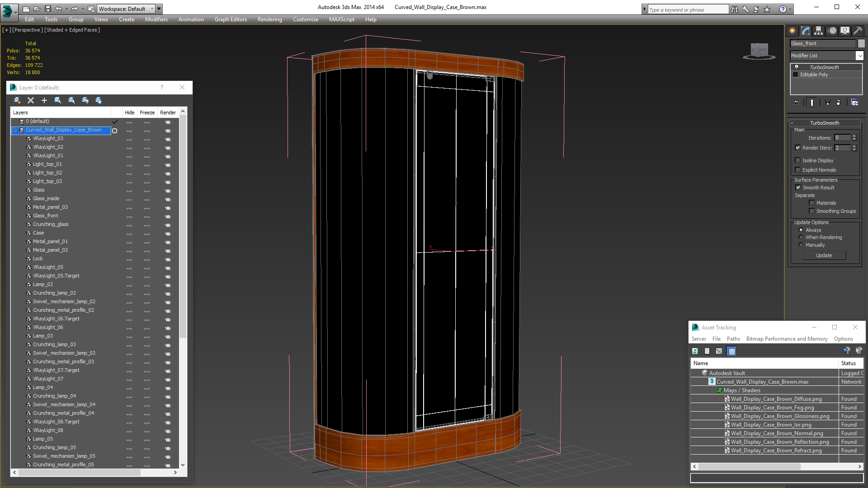The width and height of the screenshot is (868, 488).
Task: Expand the Editable Poly stack entry
Action: click(x=796, y=75)
